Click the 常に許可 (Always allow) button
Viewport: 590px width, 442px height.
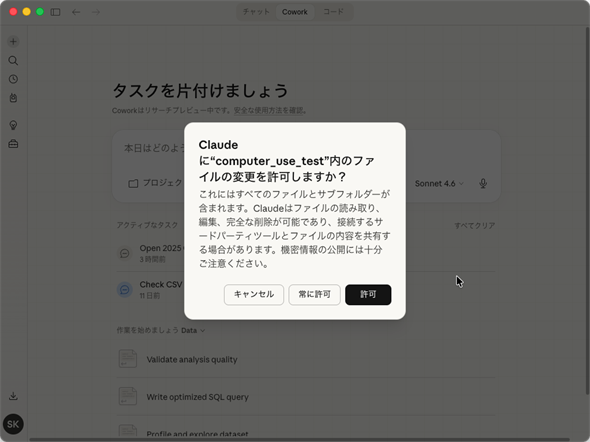tap(315, 295)
